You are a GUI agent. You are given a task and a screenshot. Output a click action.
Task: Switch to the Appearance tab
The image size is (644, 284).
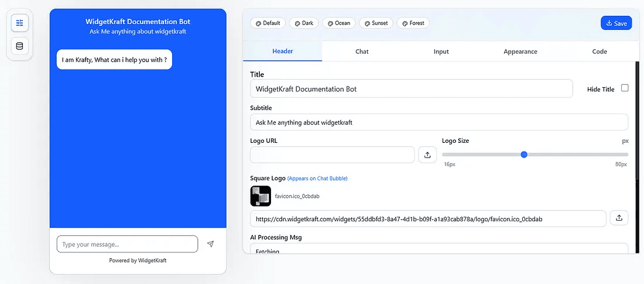(520, 52)
